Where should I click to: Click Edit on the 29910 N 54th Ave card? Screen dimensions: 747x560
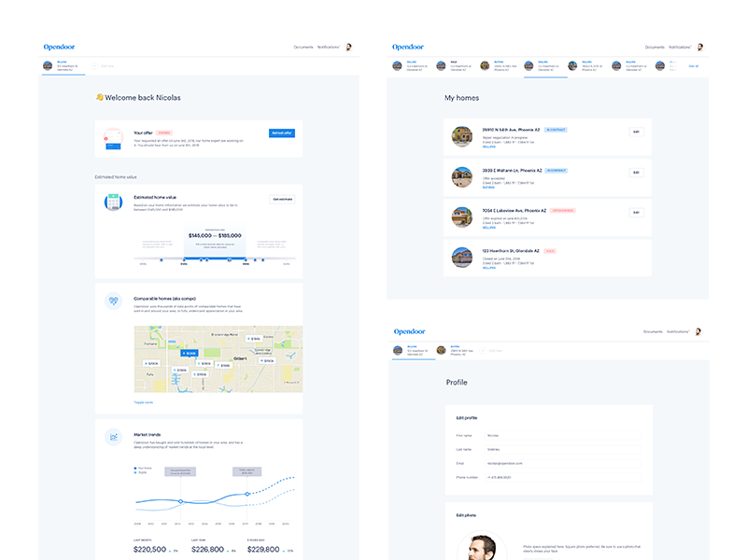[636, 131]
